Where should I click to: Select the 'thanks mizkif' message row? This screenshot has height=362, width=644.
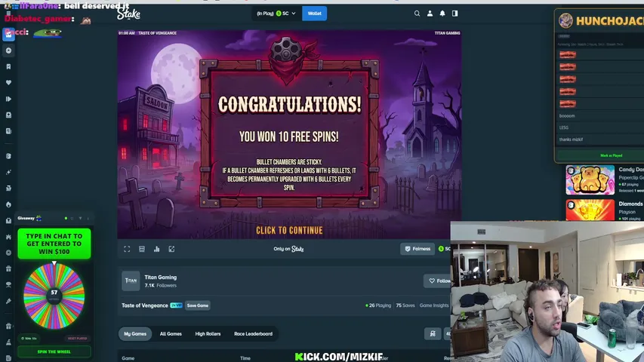(x=600, y=140)
